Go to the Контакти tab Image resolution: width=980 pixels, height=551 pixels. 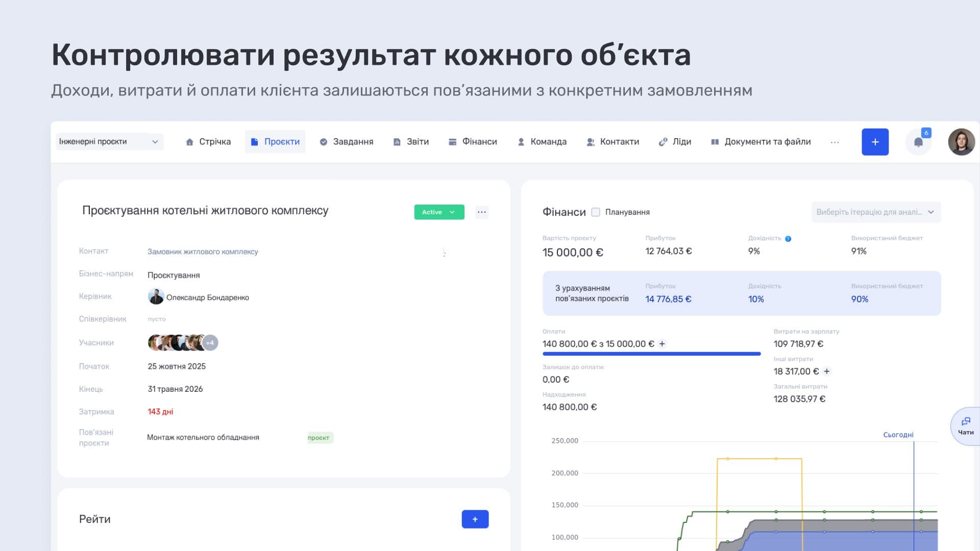pos(613,142)
